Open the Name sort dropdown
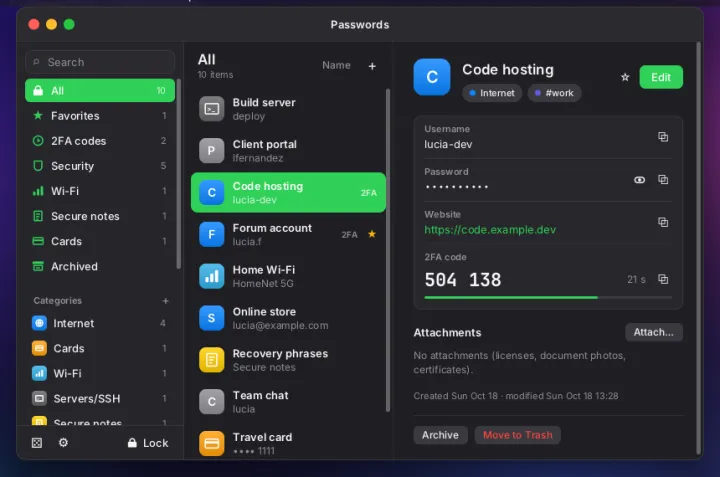The width and height of the screenshot is (720, 477). (336, 66)
